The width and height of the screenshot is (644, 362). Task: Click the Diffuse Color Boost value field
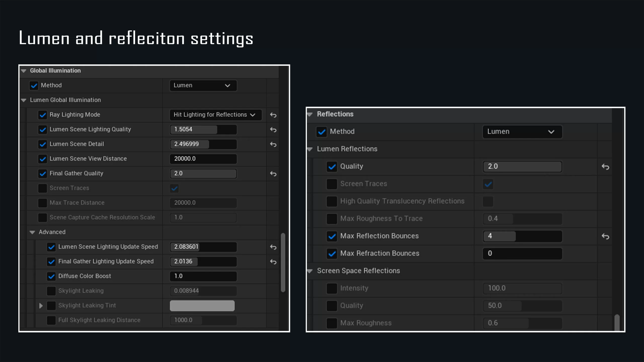pos(203,276)
